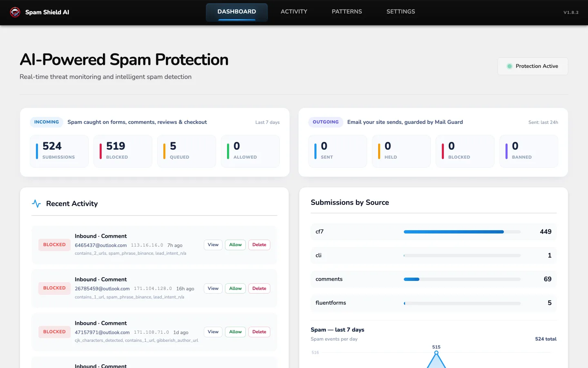
Task: Open the Activity tab
Action: [294, 12]
